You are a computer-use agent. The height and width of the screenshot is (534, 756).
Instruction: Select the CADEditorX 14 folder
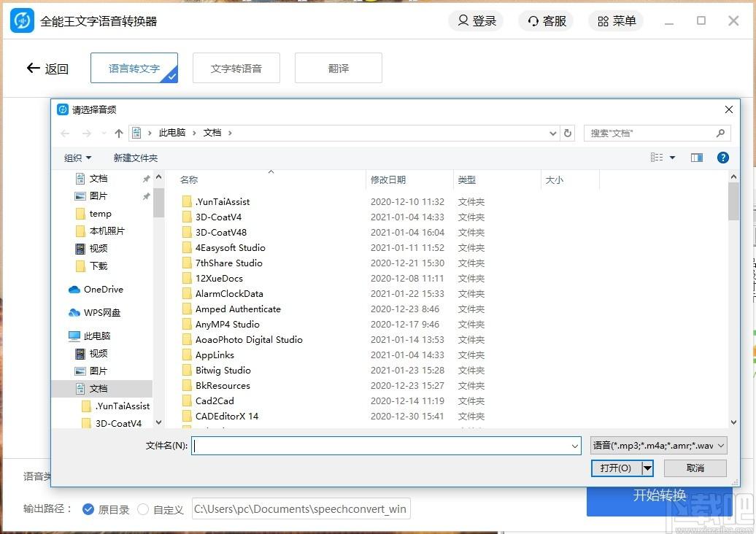[227, 417]
